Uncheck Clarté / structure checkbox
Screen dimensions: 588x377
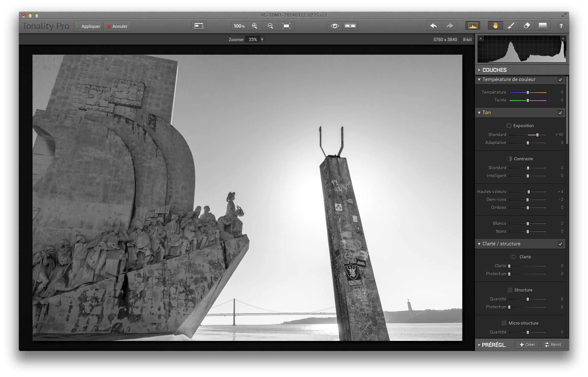(x=560, y=244)
